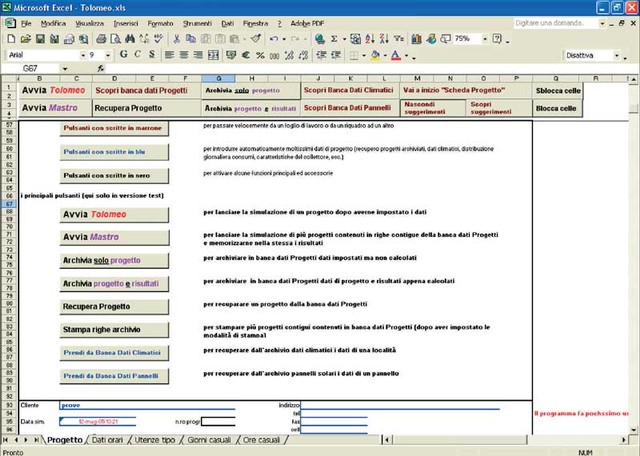Open the font name dropdown Arial

click(x=83, y=55)
